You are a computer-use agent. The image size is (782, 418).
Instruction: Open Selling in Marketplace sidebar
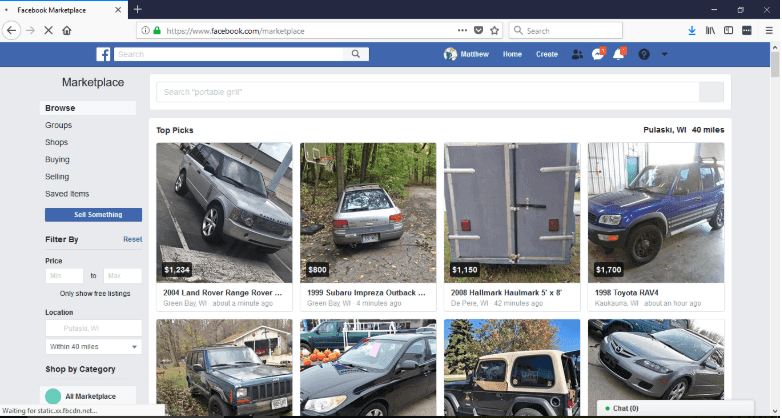click(57, 177)
